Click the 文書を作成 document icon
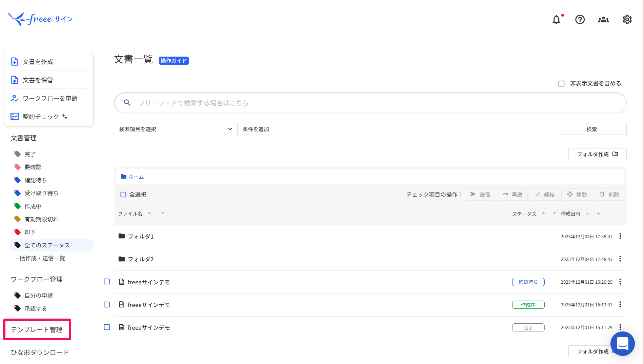This screenshot has height=364, width=643. [15, 62]
